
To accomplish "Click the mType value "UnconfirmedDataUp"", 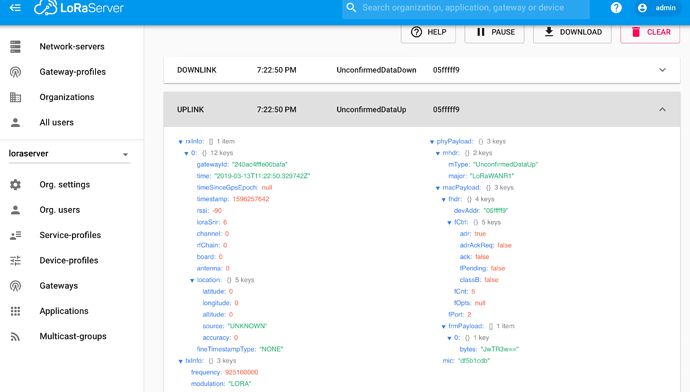I will 505,165.
